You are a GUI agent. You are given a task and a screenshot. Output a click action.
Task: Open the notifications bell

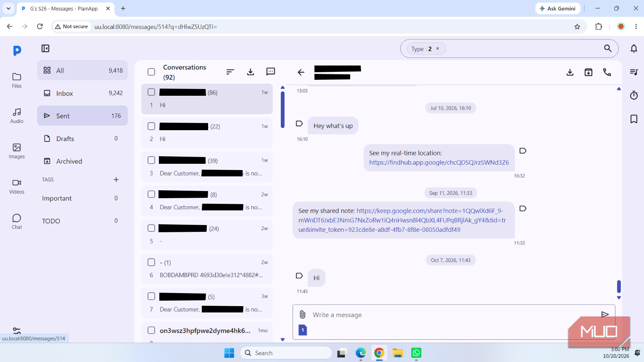tap(634, 48)
